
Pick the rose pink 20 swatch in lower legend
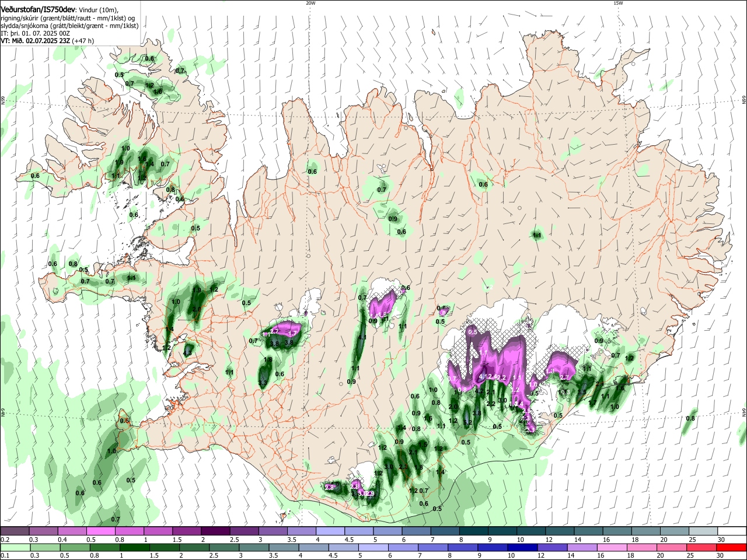click(672, 547)
